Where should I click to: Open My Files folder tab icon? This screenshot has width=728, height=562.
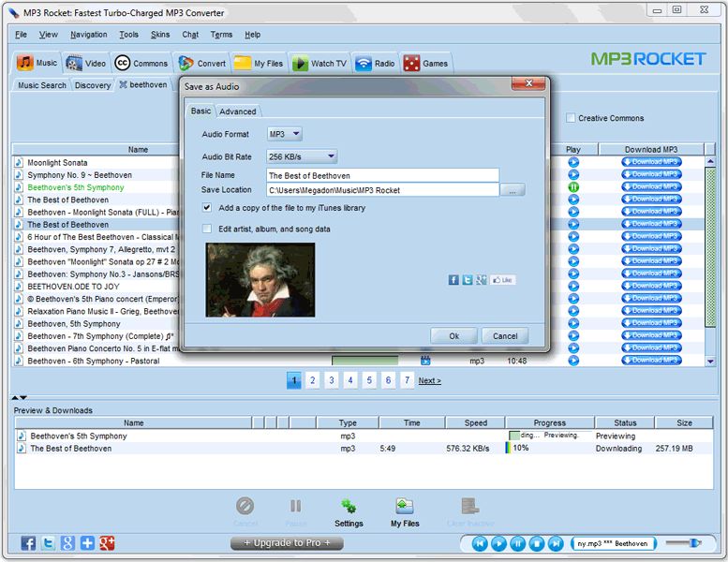click(x=243, y=63)
